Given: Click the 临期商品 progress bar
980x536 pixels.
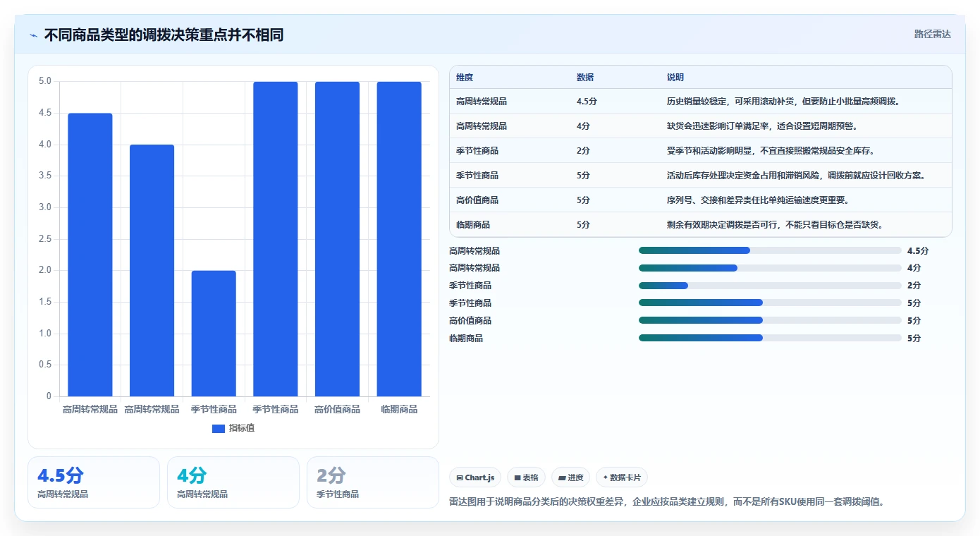Looking at the screenshot, I should pos(770,338).
